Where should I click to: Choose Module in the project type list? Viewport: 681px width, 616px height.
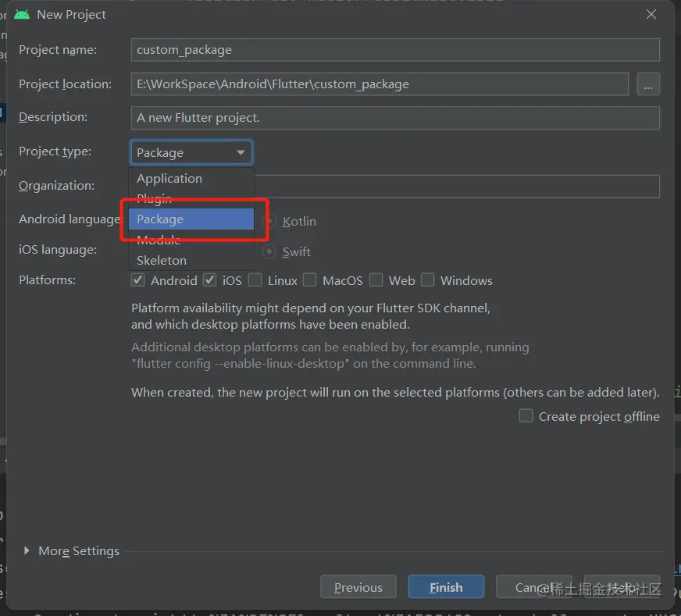191,240
